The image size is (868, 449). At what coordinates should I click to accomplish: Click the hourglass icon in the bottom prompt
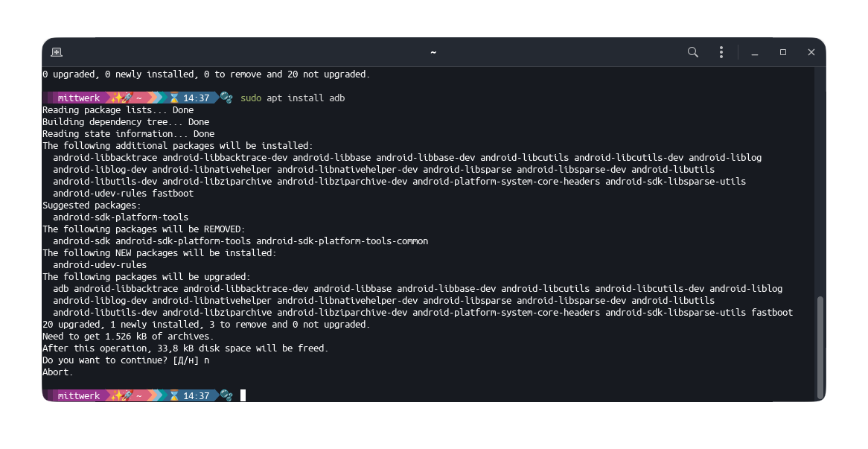(x=174, y=396)
